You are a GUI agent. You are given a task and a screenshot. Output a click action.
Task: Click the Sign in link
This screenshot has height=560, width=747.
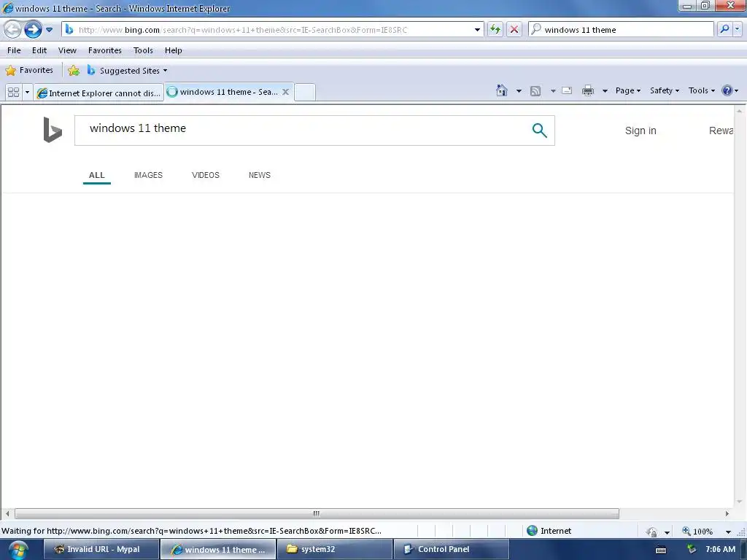[640, 131]
